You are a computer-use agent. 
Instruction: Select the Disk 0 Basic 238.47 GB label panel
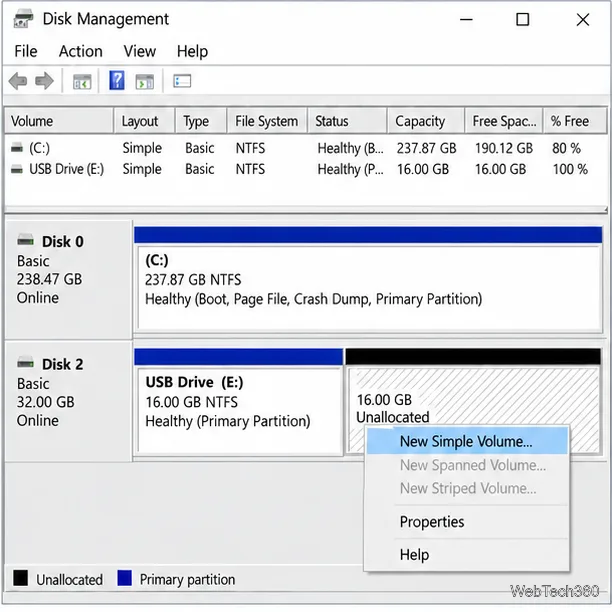69,279
